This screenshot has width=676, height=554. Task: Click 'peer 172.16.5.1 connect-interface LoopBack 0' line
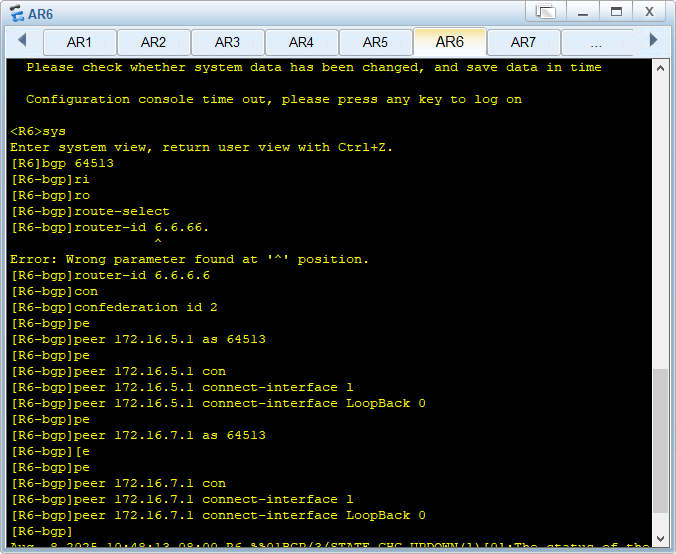click(x=218, y=403)
